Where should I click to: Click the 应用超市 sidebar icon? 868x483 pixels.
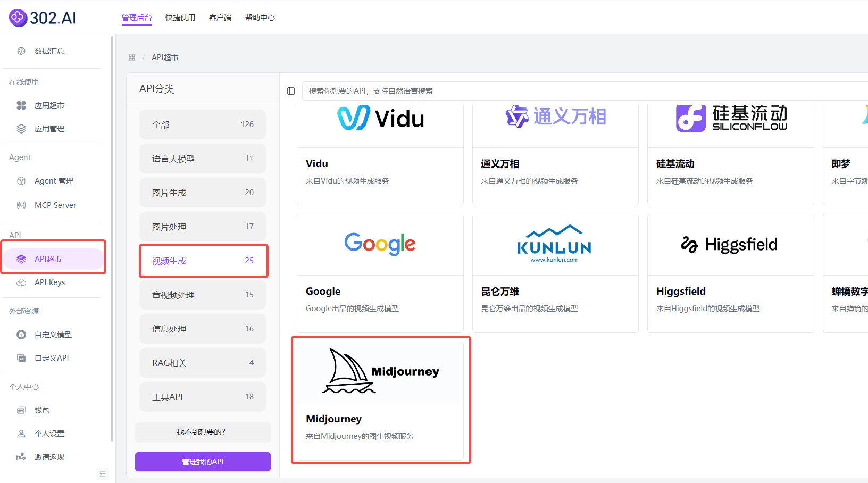[21, 105]
